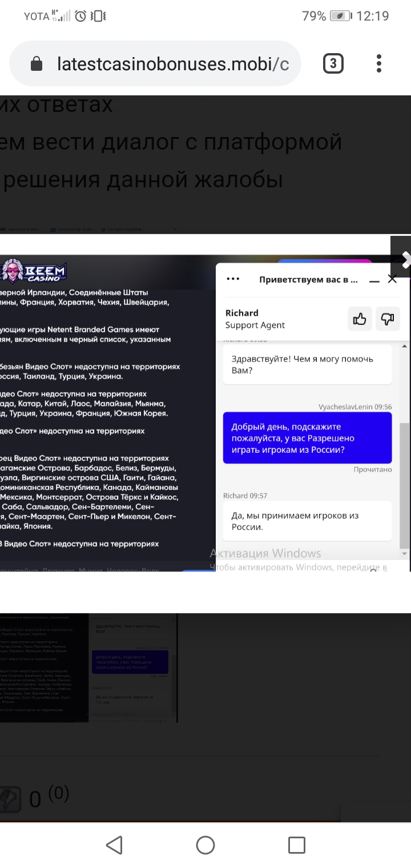The height and width of the screenshot is (868, 411).
Task: Click the chat scrollbar down arrow
Action: 405,553
